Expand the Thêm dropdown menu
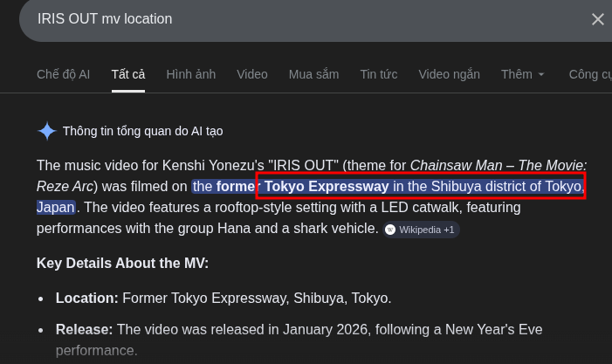 522,74
